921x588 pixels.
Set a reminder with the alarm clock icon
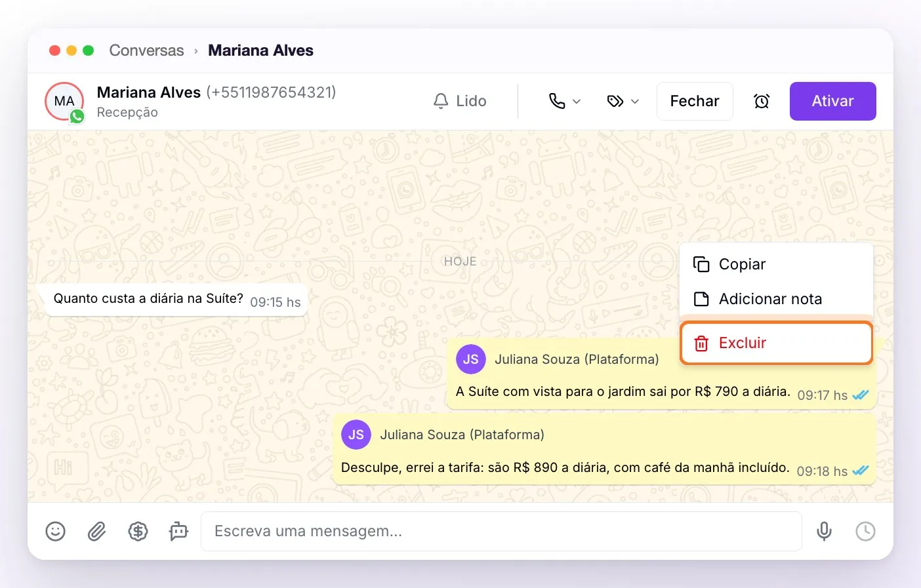(762, 101)
